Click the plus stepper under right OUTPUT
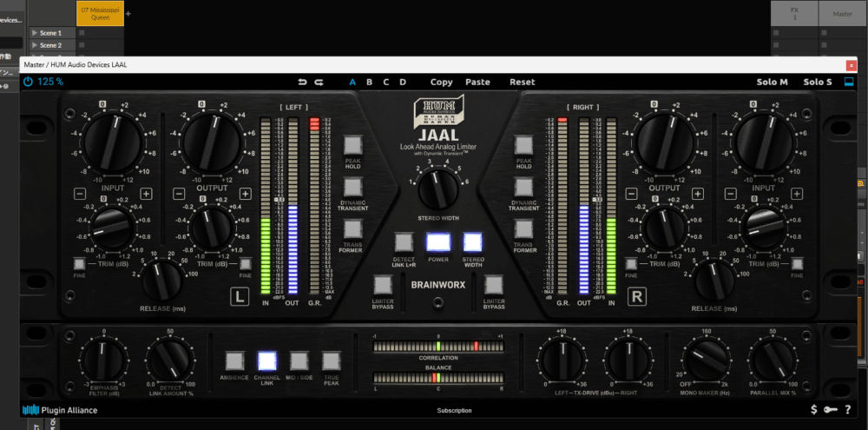Image resolution: width=868 pixels, height=430 pixels. coord(698,194)
